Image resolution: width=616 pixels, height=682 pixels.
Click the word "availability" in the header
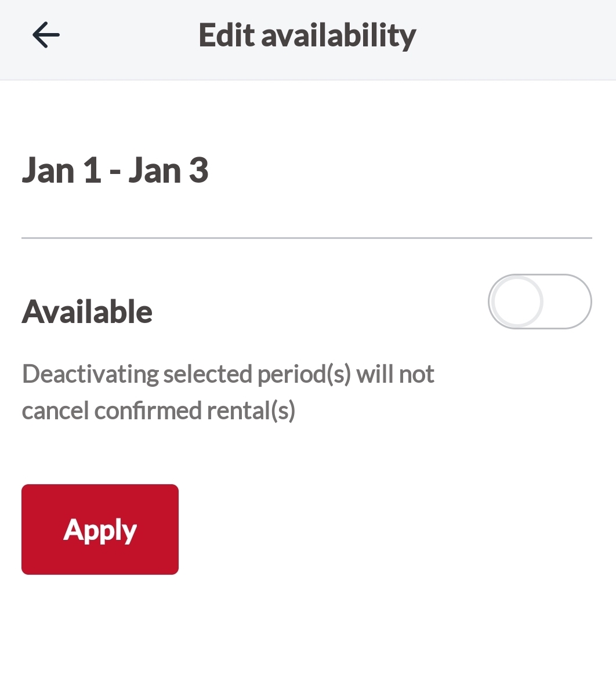click(x=339, y=35)
